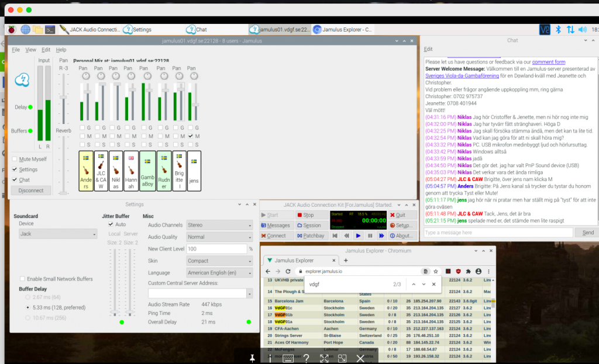599x364 pixels.
Task: Click the Disconnect button in Jamulus
Action: coord(31,190)
